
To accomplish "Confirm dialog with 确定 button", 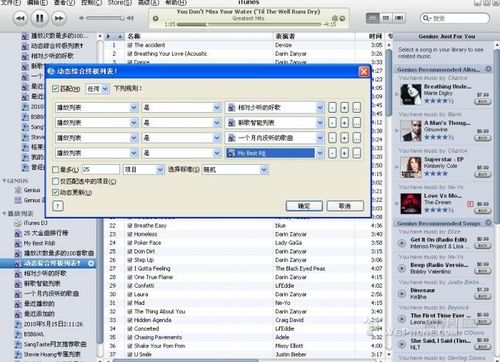I will tap(304, 206).
